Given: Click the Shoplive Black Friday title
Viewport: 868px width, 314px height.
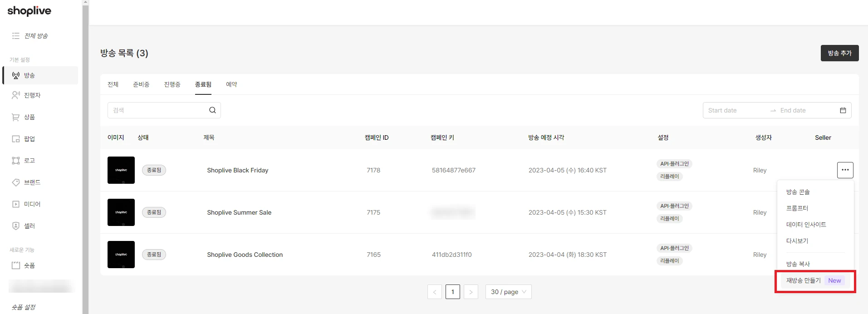Looking at the screenshot, I should 238,170.
